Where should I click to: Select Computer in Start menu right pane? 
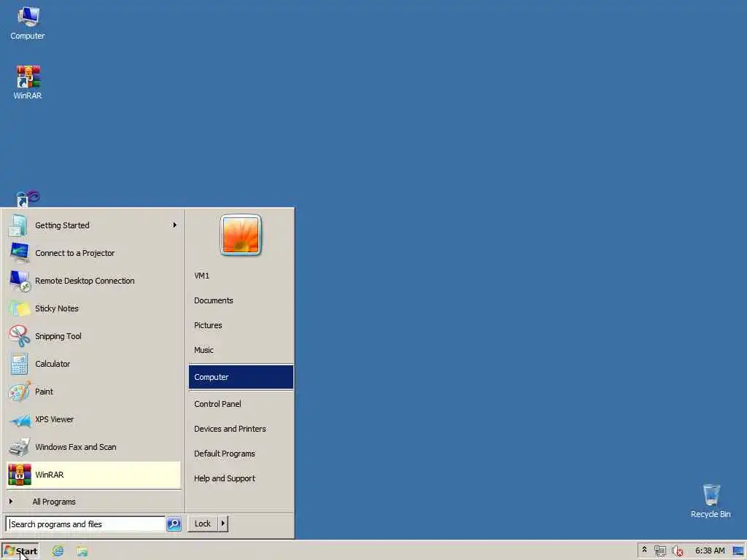coord(241,377)
